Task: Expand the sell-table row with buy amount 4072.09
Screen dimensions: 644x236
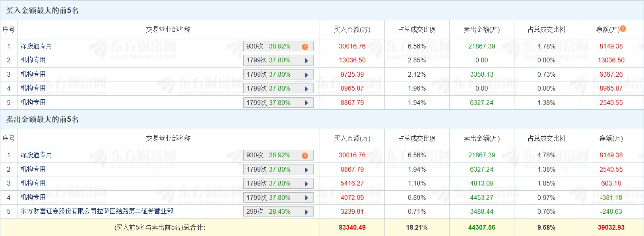Action: pyautogui.click(x=306, y=198)
